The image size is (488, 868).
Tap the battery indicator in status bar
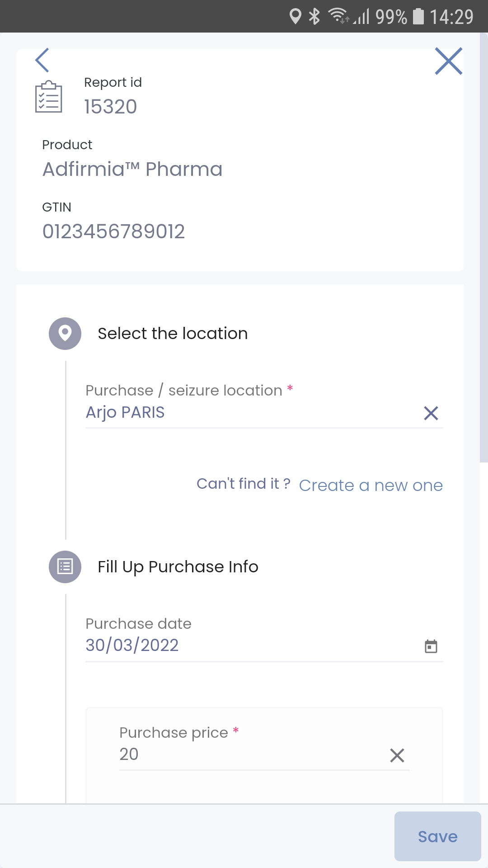pyautogui.click(x=419, y=17)
